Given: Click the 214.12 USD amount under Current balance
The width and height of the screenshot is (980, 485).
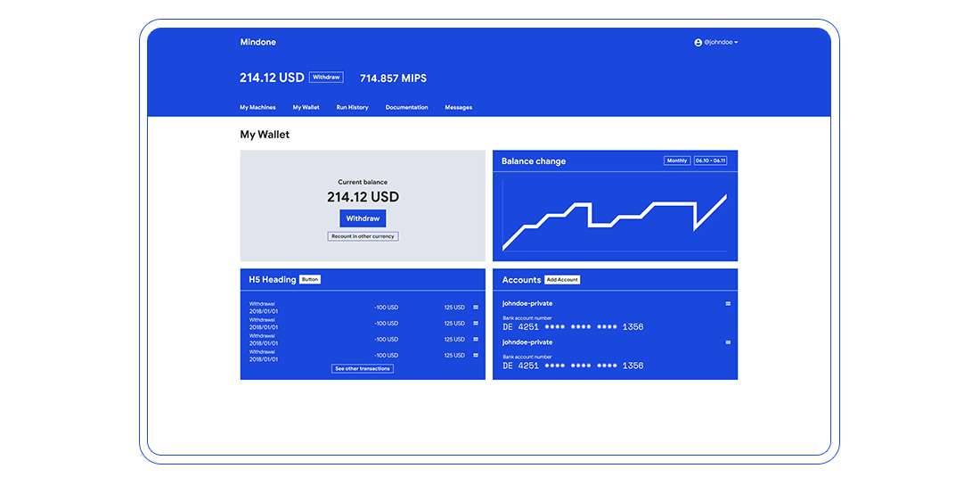Looking at the screenshot, I should click(363, 197).
